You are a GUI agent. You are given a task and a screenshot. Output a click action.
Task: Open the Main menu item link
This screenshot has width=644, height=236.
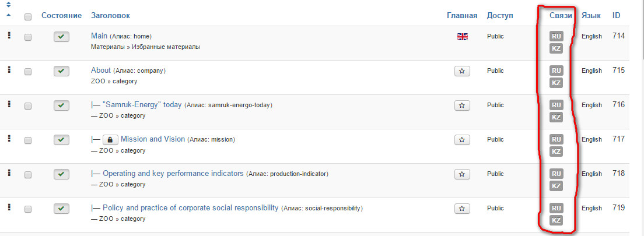[x=99, y=36]
